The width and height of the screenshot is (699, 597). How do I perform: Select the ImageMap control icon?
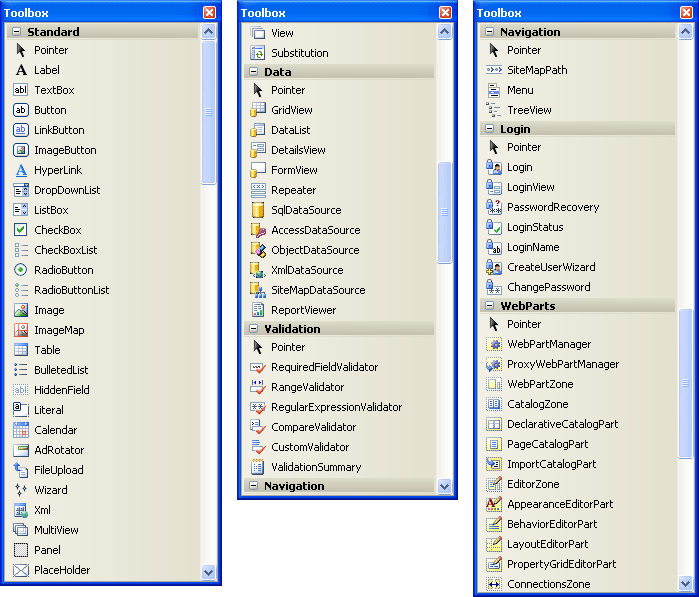pos(21,330)
